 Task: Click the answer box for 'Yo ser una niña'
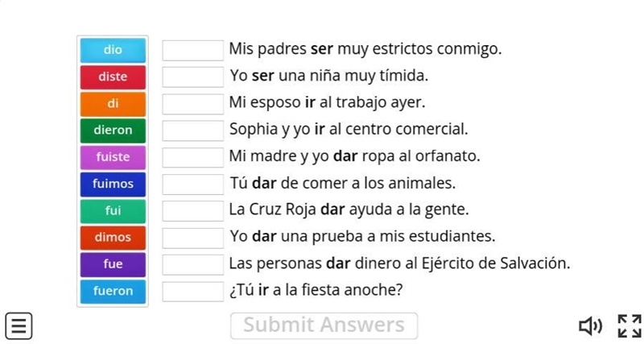tap(193, 77)
